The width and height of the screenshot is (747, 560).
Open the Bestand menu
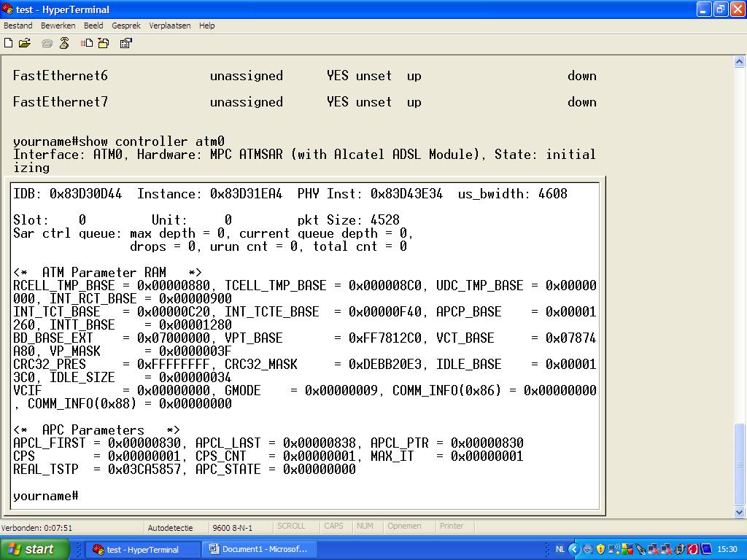[x=18, y=26]
